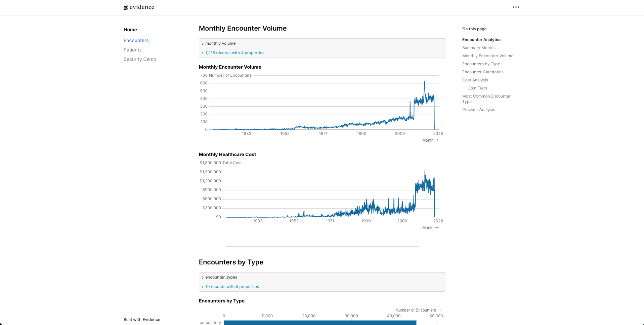Viewport: 644px width, 325px height.
Task: Jump to Summary Metrics section
Action: pos(479,48)
